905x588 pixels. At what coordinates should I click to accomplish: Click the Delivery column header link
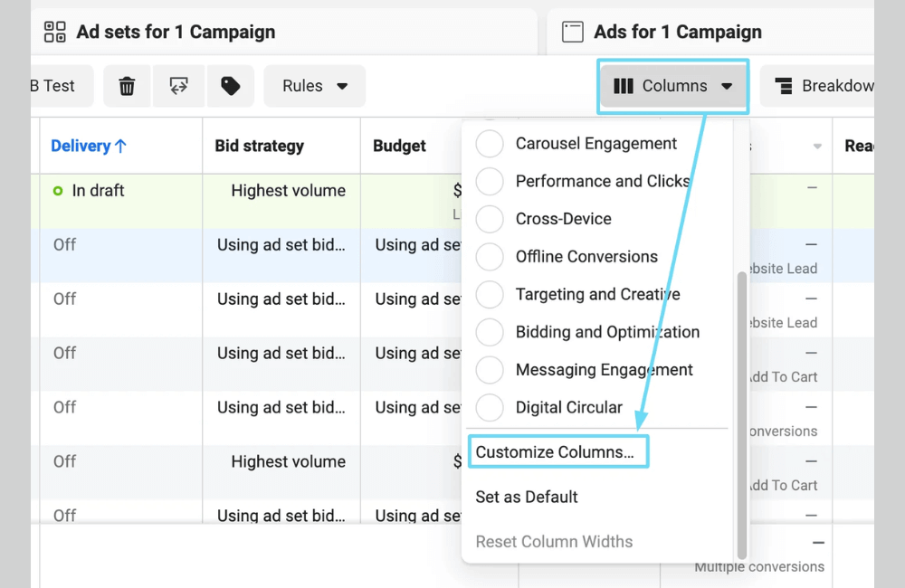(81, 146)
